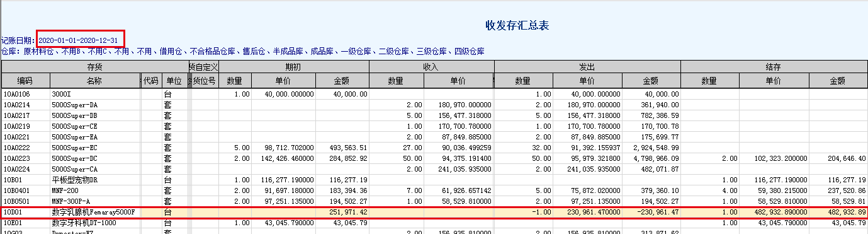This screenshot has width=868, height=234.
Task: Click the 金额 header under 期初
Action: tap(342, 81)
